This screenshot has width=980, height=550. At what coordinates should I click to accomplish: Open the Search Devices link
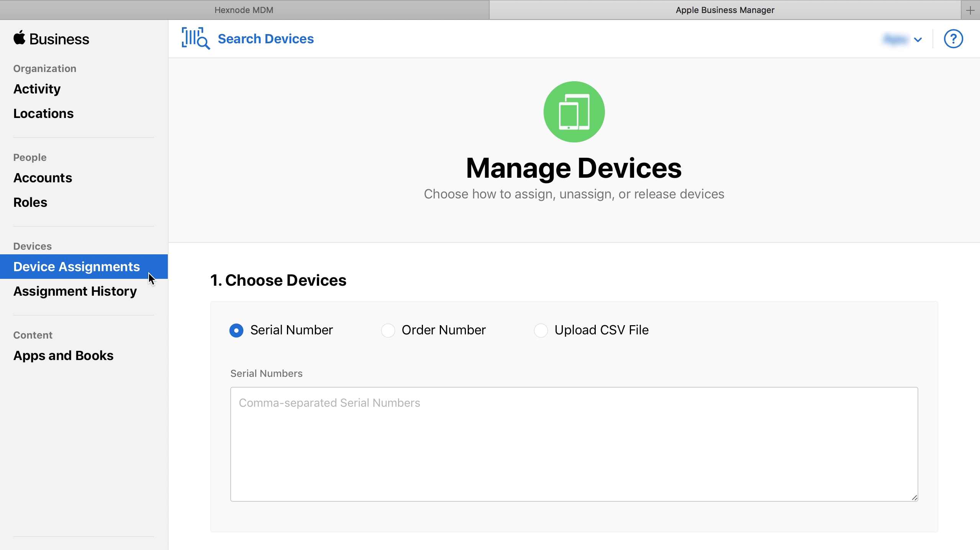[265, 39]
